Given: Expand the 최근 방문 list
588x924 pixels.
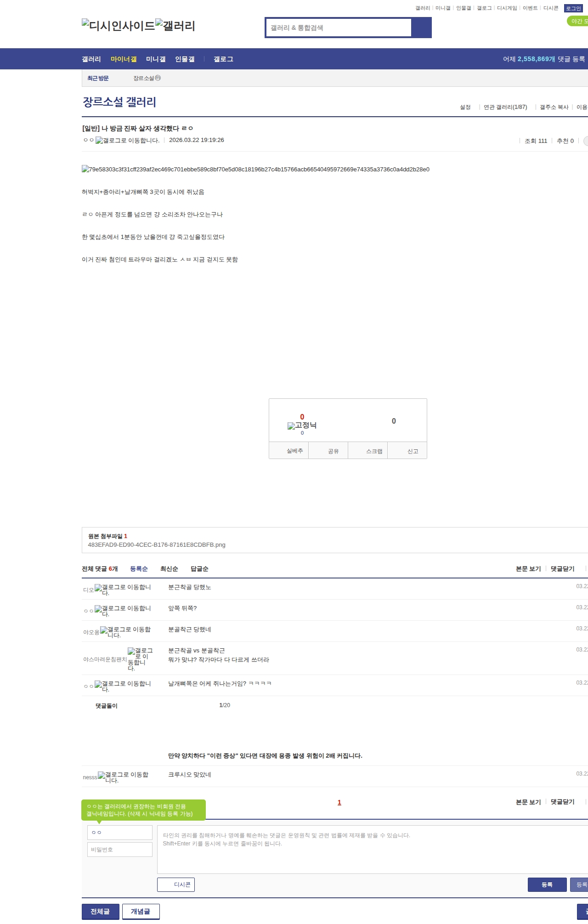Looking at the screenshot, I should click(98, 78).
